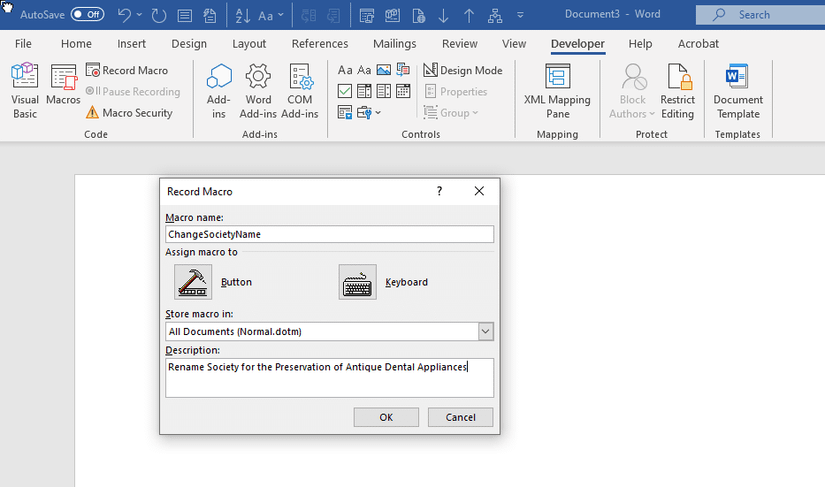The height and width of the screenshot is (487, 825).
Task: Insert a Check Box content control
Action: [x=345, y=91]
